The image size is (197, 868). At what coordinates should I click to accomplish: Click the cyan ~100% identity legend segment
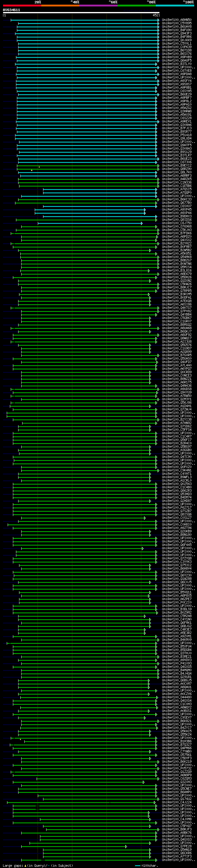(175, 6)
